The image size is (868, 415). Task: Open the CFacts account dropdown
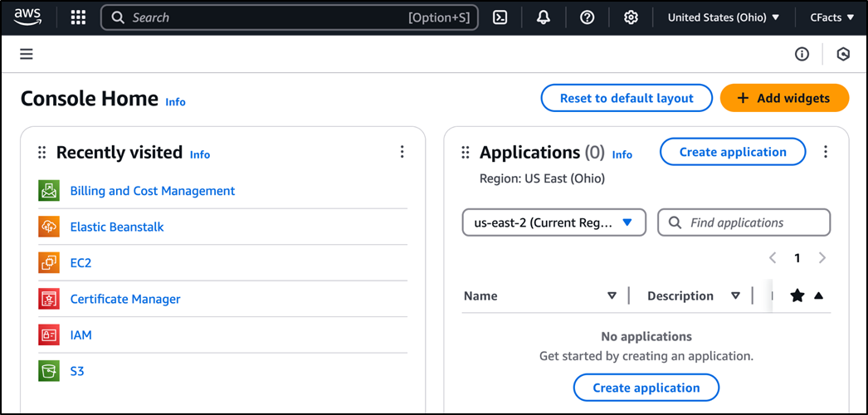click(832, 17)
